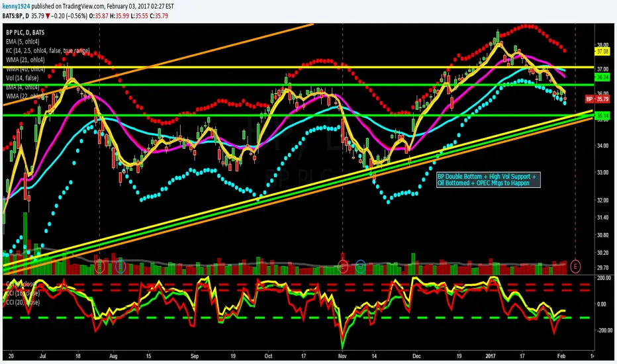
Task: Click the blue dividend marker in early August
Action: [x=120, y=267]
